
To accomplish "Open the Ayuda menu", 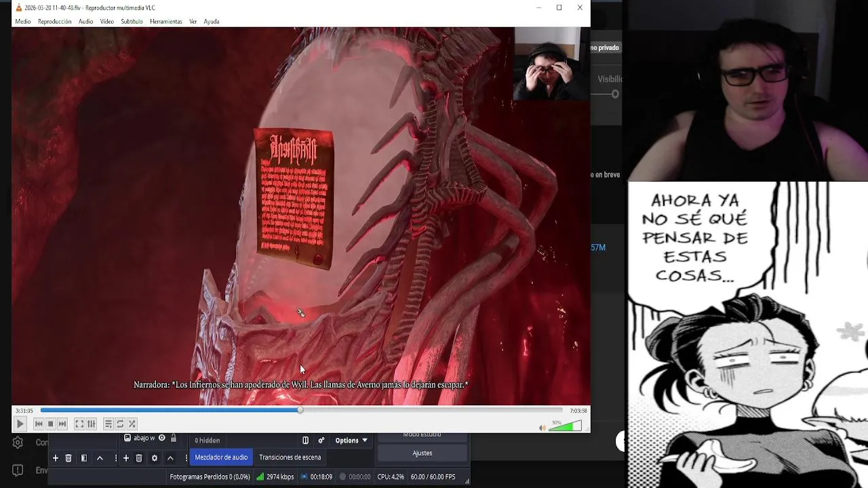I will click(x=212, y=22).
